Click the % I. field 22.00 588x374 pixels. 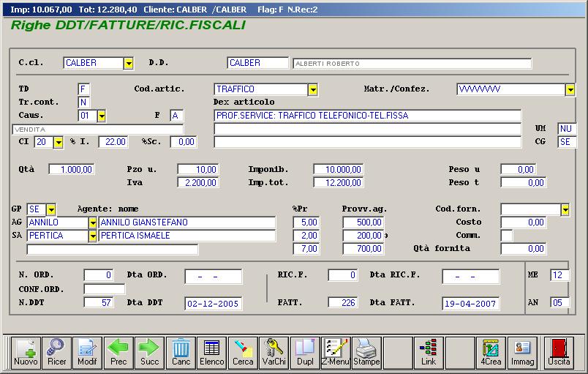point(113,142)
